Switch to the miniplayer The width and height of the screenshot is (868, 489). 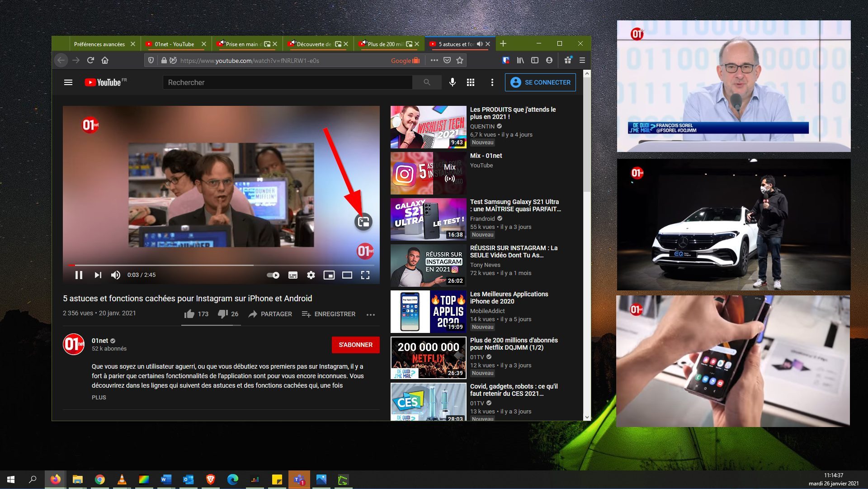[329, 275]
